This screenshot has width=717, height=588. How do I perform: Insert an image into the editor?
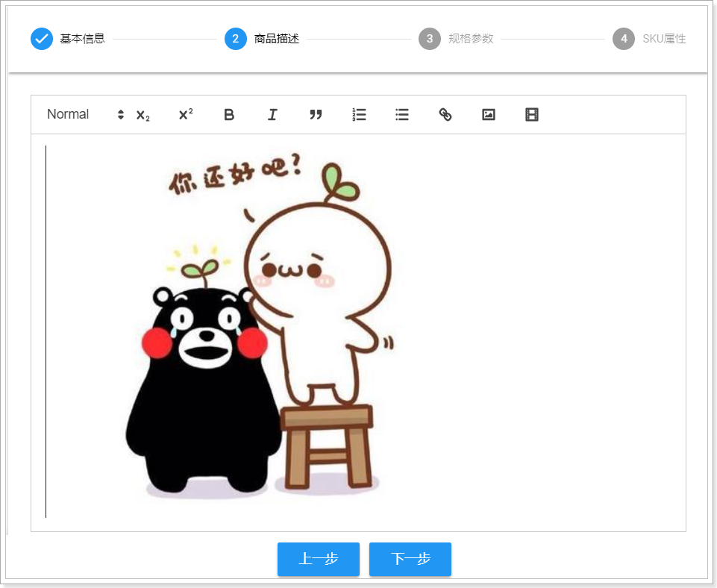pyautogui.click(x=489, y=115)
